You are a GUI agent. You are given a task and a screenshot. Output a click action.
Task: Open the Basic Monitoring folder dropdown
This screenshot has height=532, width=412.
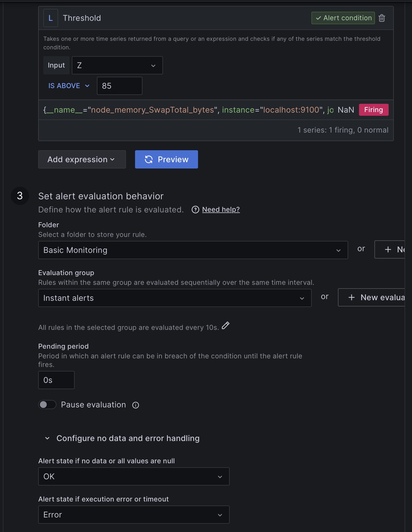(x=193, y=250)
